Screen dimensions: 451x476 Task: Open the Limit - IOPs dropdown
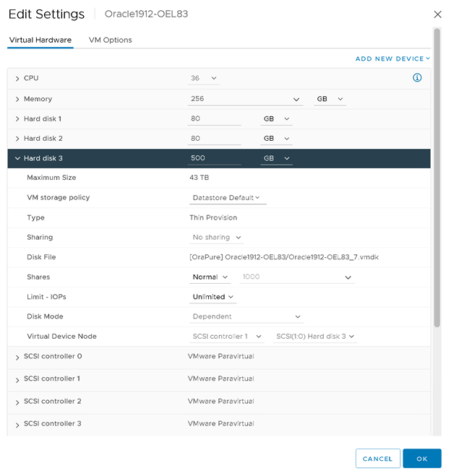(213, 297)
